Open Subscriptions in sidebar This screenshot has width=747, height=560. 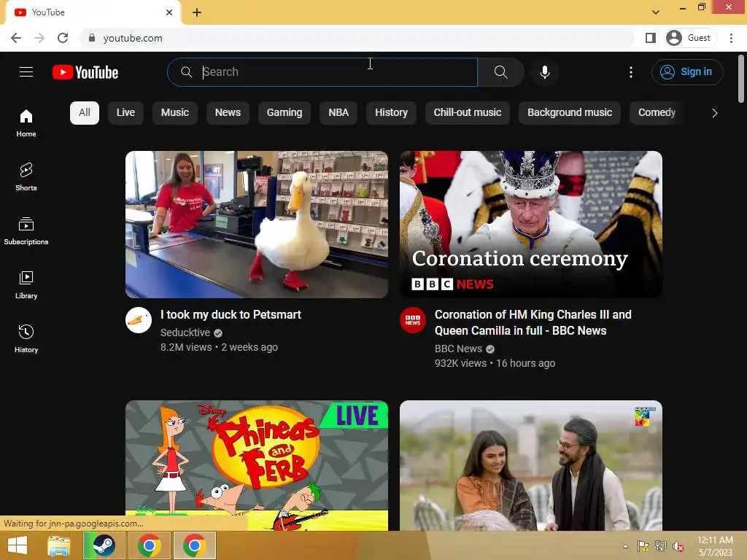pyautogui.click(x=26, y=231)
